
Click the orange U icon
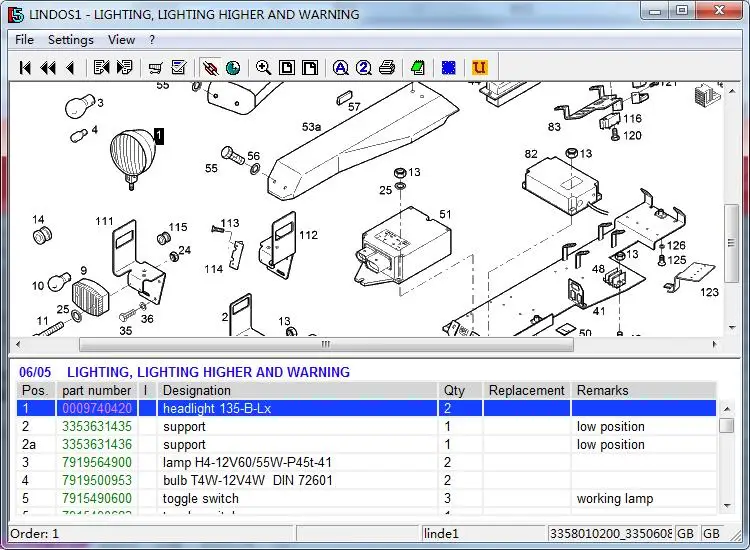point(479,67)
